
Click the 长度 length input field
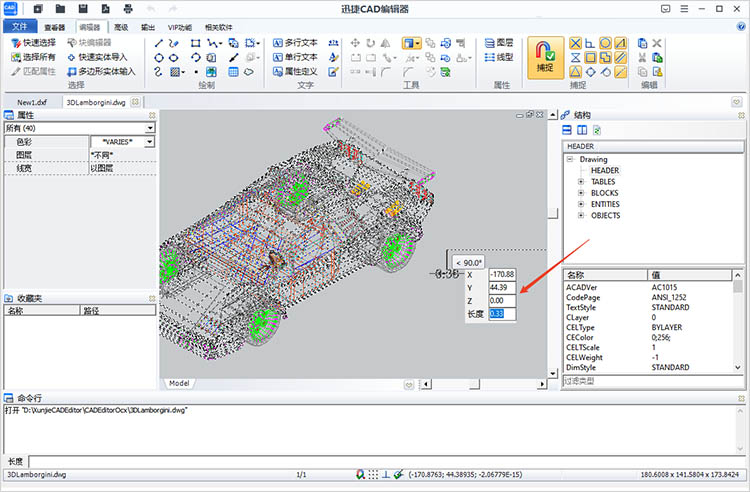coord(502,314)
